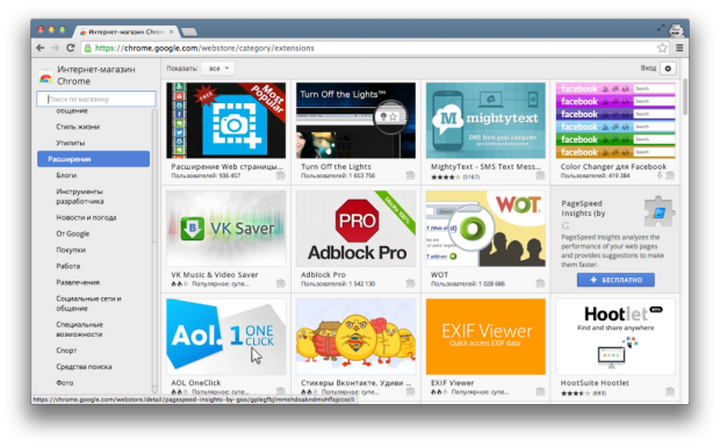Click puzzle icon on Color Changer для Facebook card
Image resolution: width=720 pixels, height=447 pixels.
(x=670, y=175)
